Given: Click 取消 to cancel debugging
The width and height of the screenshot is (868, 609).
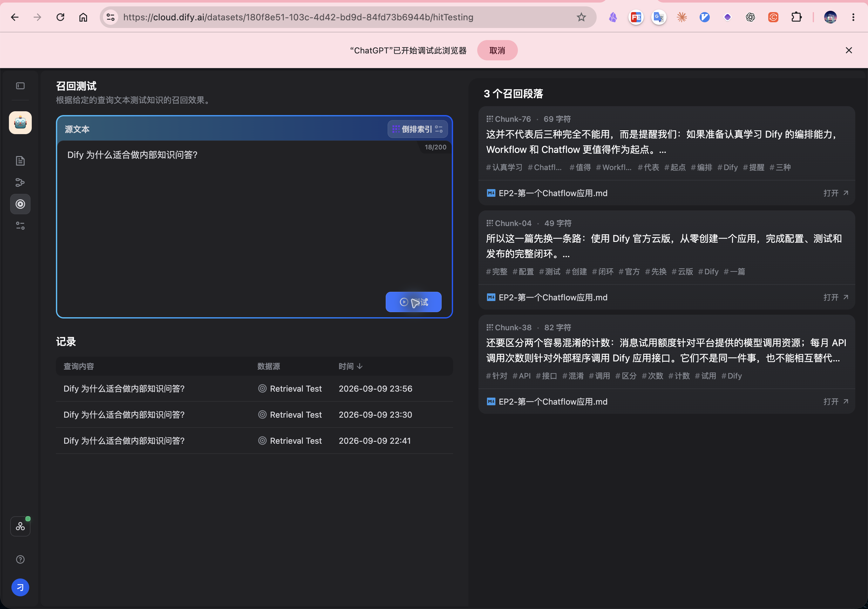Looking at the screenshot, I should coord(497,50).
